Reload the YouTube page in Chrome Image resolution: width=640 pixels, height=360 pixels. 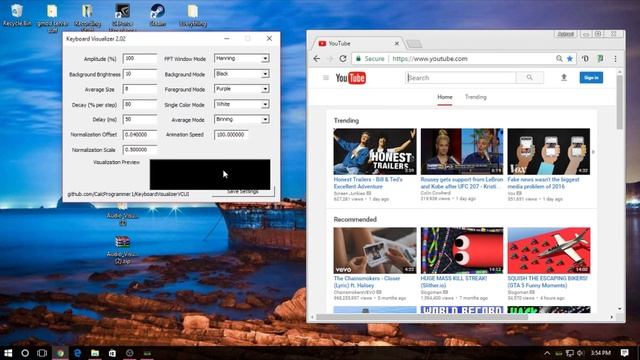[343, 59]
